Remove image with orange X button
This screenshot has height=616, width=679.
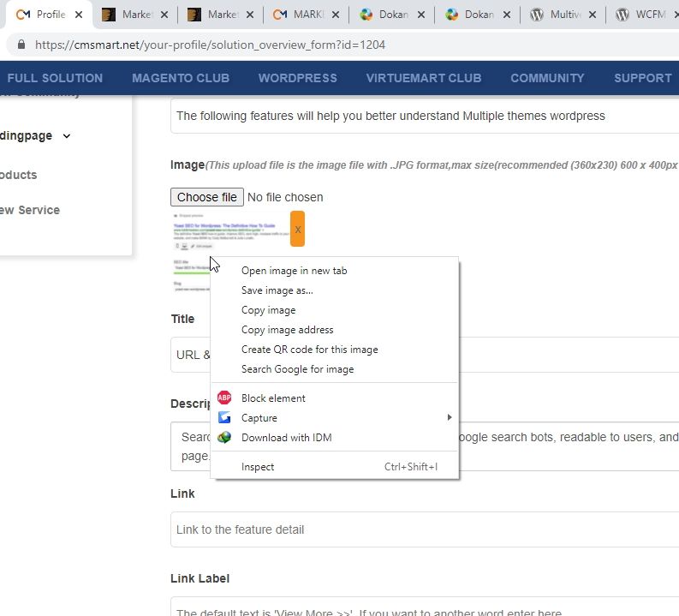click(x=297, y=229)
